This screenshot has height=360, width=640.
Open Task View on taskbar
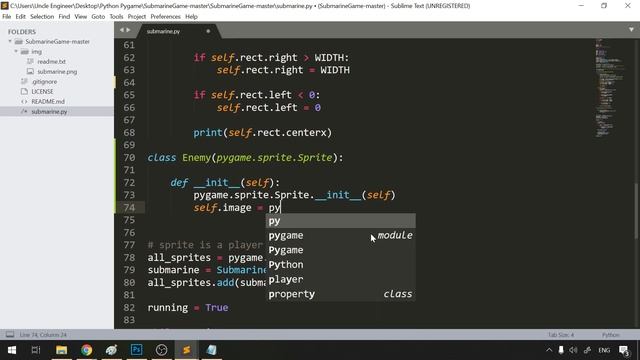pos(36,350)
